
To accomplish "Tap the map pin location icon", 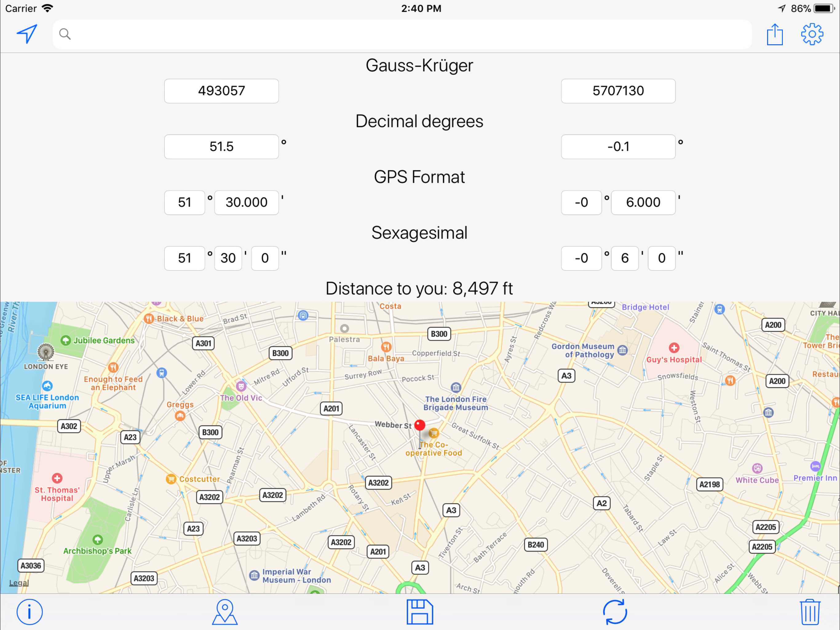I will point(225,612).
